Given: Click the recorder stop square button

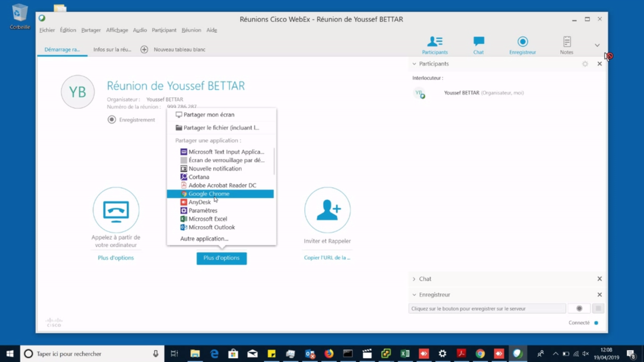Looking at the screenshot, I should 598,308.
